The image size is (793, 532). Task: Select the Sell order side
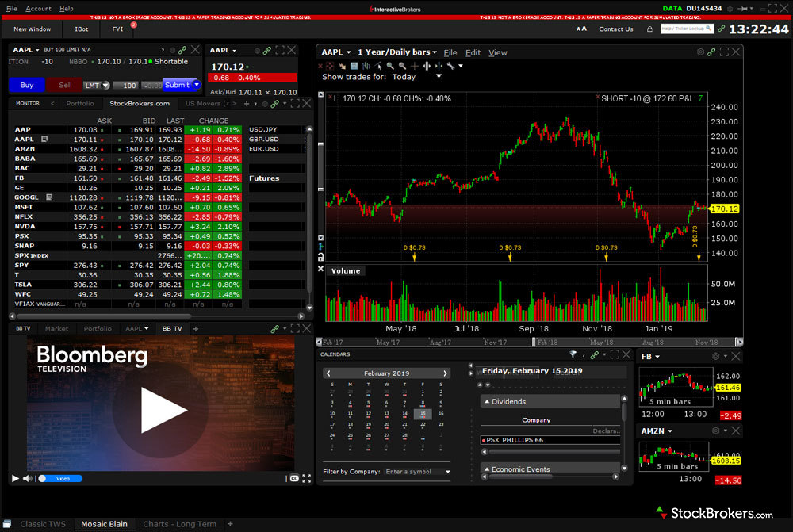[x=65, y=85]
